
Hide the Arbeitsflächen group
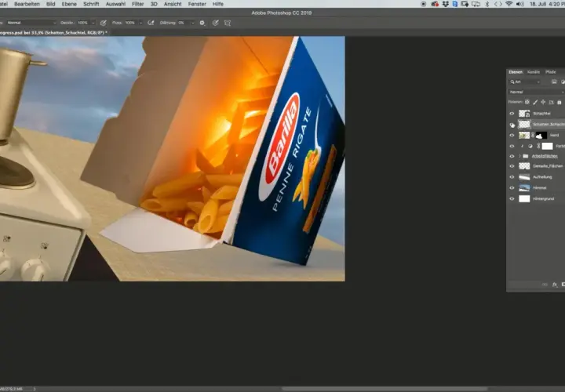tap(512, 156)
